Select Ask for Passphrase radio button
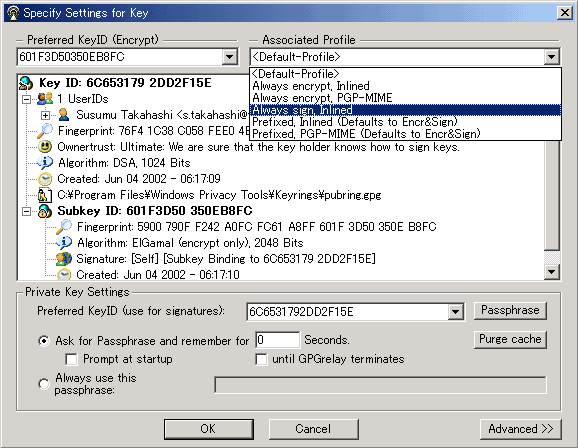 pyautogui.click(x=44, y=341)
